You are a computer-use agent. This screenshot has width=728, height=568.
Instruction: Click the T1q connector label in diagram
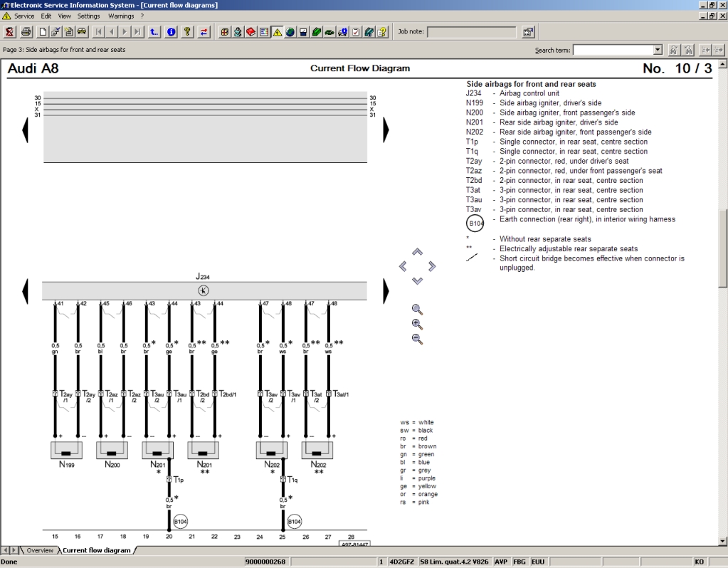[x=292, y=480]
